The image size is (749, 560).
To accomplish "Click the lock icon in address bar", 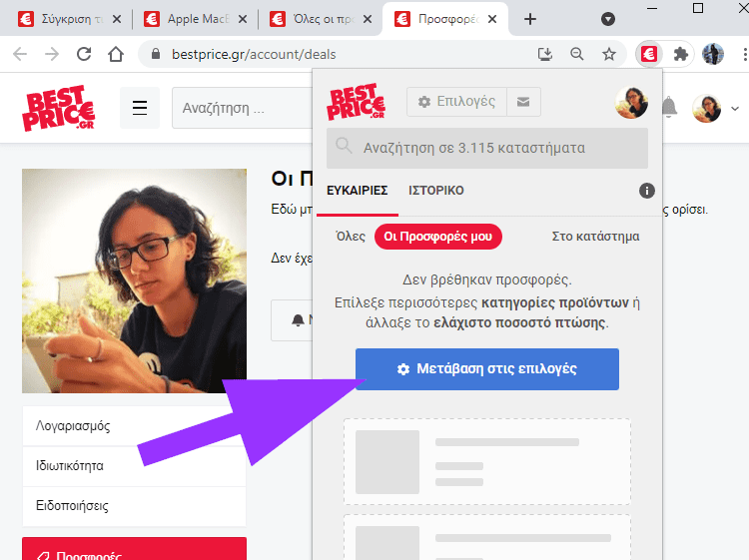I will coord(156,54).
